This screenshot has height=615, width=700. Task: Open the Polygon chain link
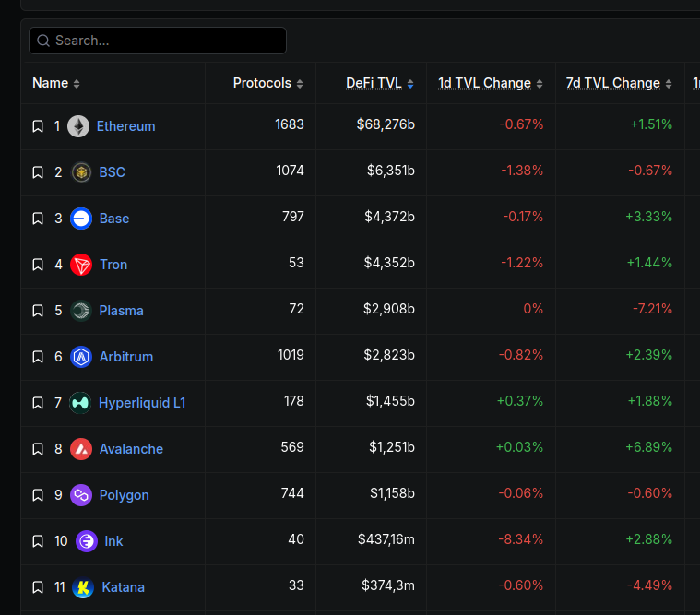(x=125, y=495)
